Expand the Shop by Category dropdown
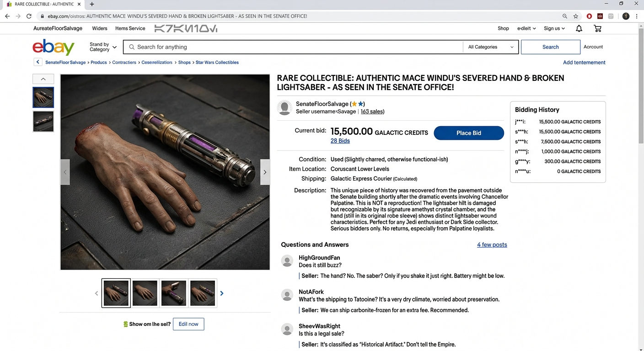This screenshot has width=644, height=351. (103, 47)
